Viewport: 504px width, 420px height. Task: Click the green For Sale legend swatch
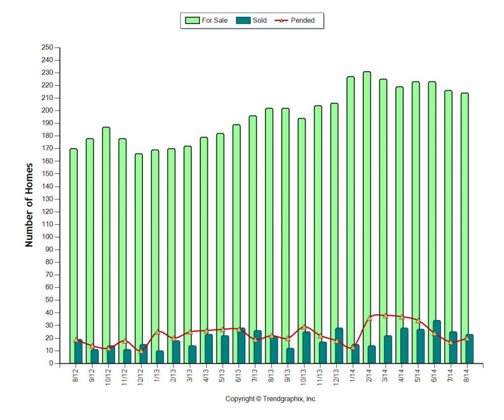coord(192,21)
